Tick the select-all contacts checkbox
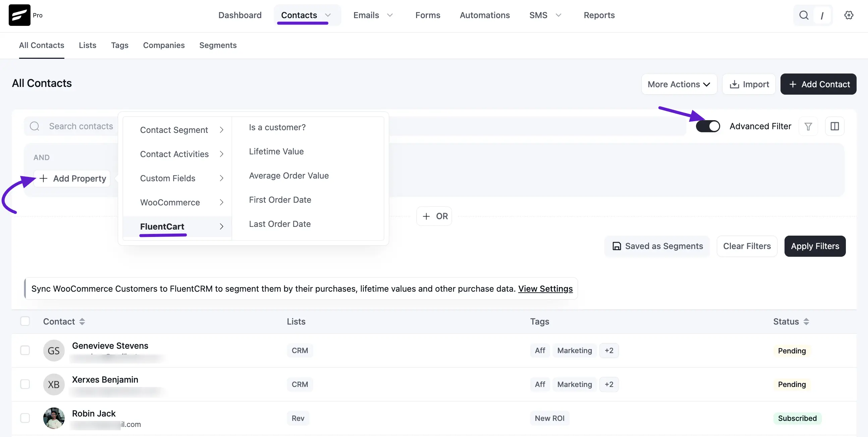The image size is (868, 437). pos(25,321)
